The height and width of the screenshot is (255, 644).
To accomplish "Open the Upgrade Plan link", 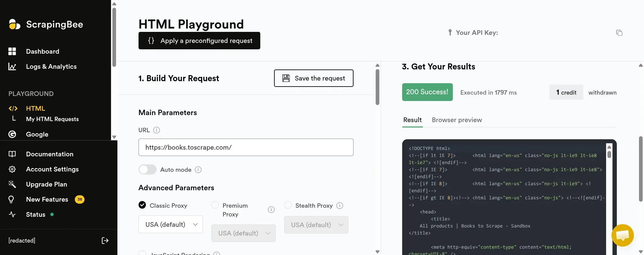I will [47, 184].
